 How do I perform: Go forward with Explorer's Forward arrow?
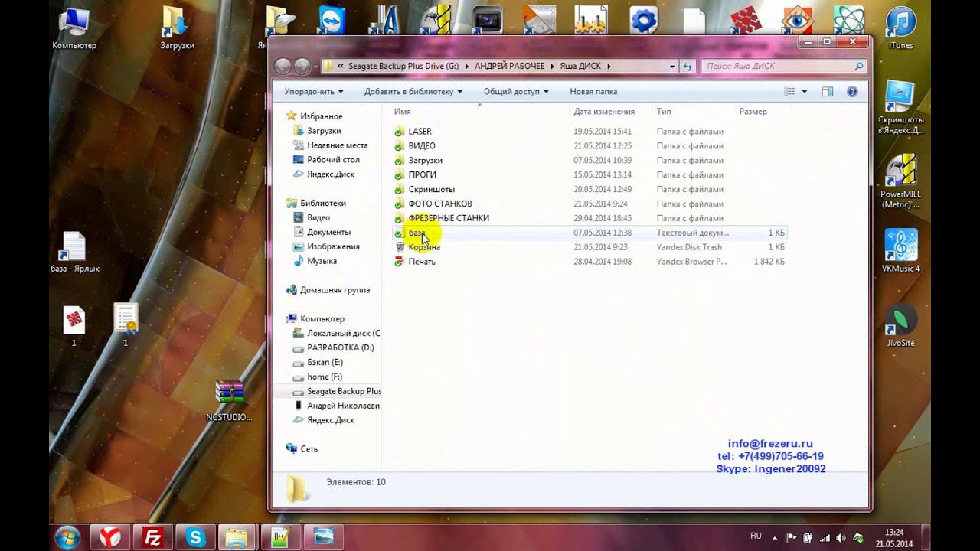pyautogui.click(x=302, y=66)
